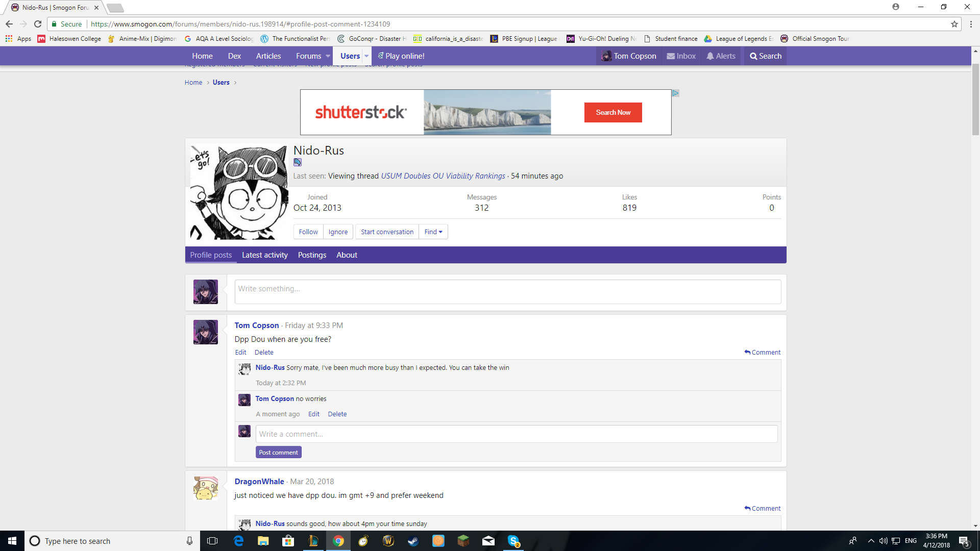Open DragonWhale poster name link
Image resolution: width=980 pixels, height=551 pixels.
point(259,482)
